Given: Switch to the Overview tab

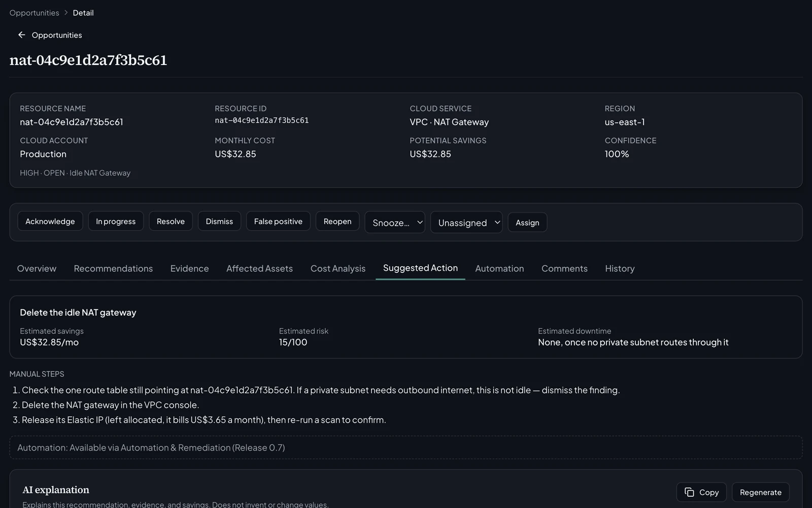Looking at the screenshot, I should [37, 268].
